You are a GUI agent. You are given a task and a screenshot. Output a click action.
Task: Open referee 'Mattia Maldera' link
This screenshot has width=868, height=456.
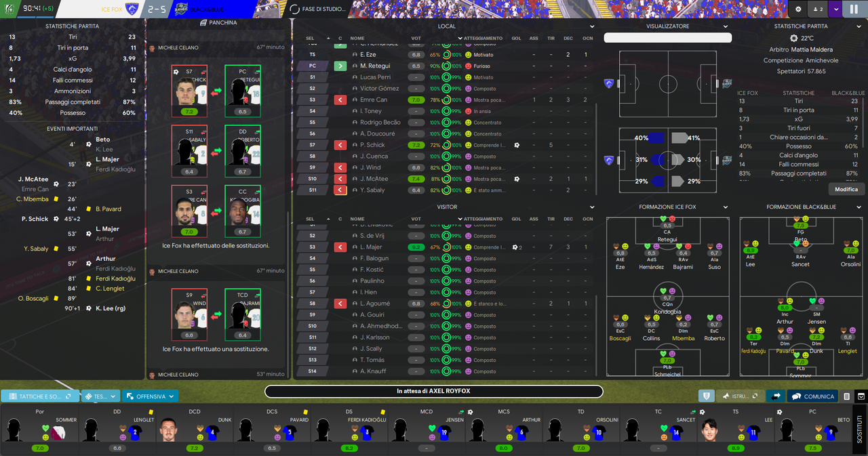tap(812, 49)
